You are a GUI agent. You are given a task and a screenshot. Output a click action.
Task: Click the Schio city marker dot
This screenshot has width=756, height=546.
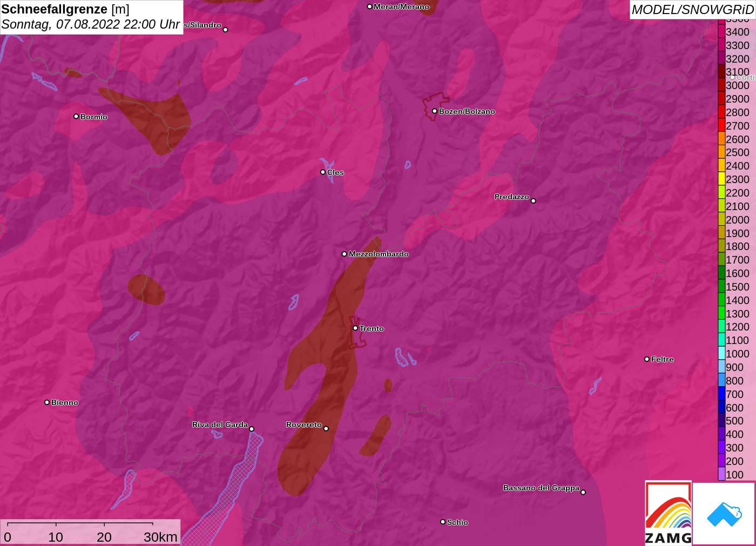443,522
